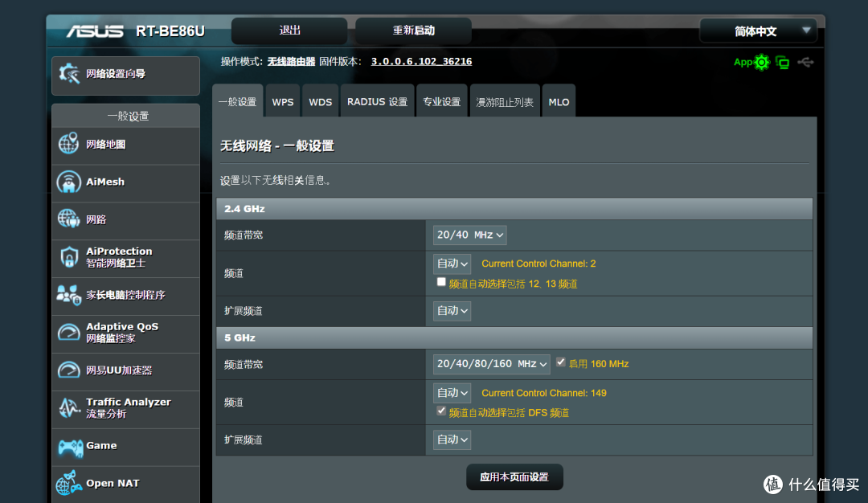Click the NetEase UU accelerator icon
The image size is (868, 503).
[68, 370]
